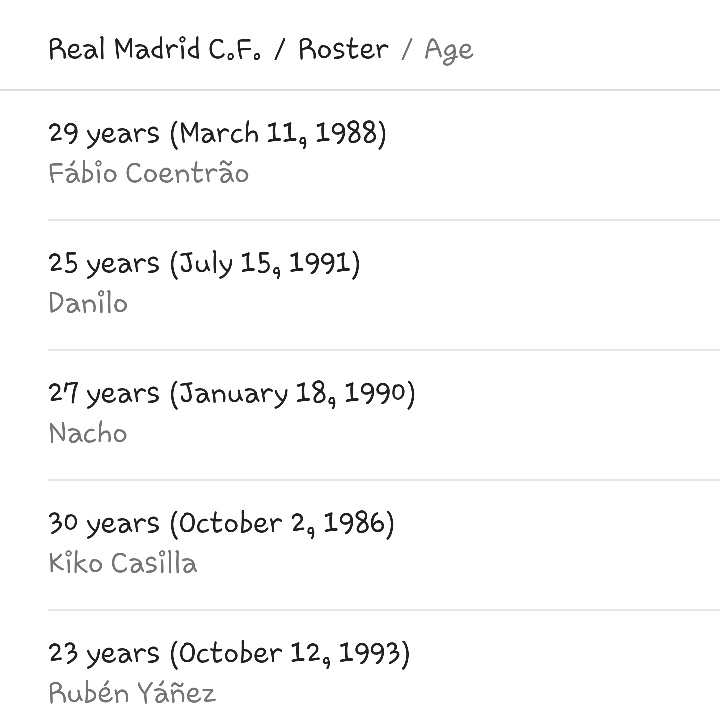Viewport: 720px width, 724px height.
Task: Open Danilo player entry
Action: [x=88, y=303]
